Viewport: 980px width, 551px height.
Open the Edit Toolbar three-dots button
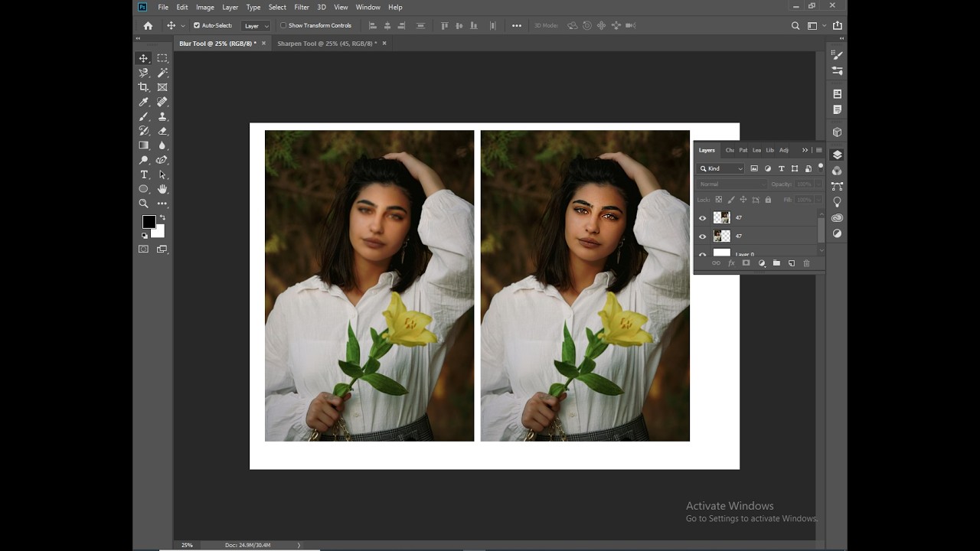162,204
